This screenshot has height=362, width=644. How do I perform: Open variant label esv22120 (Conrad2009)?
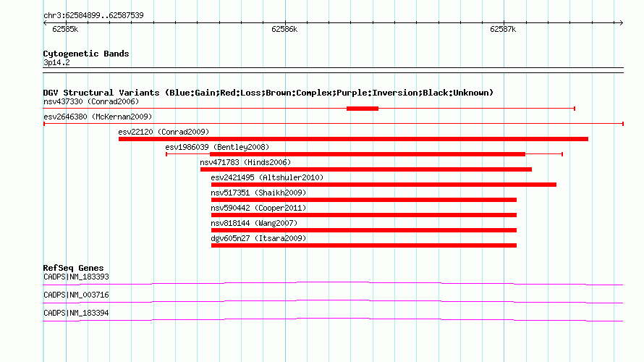(164, 132)
